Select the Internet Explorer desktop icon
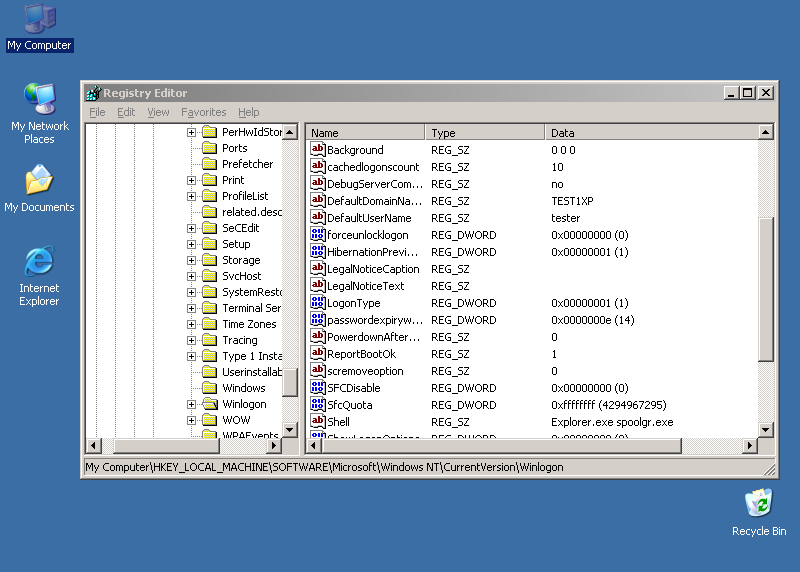 pyautogui.click(x=39, y=276)
